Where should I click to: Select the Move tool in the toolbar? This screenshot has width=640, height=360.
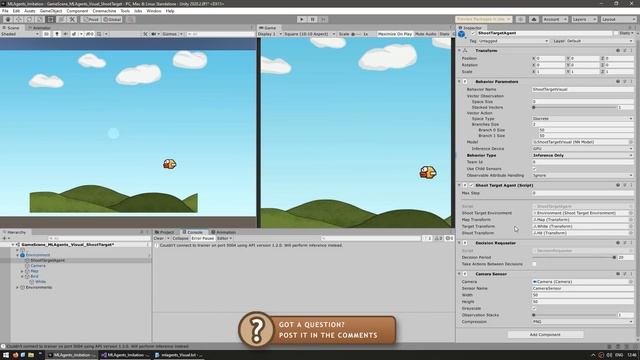(18, 19)
